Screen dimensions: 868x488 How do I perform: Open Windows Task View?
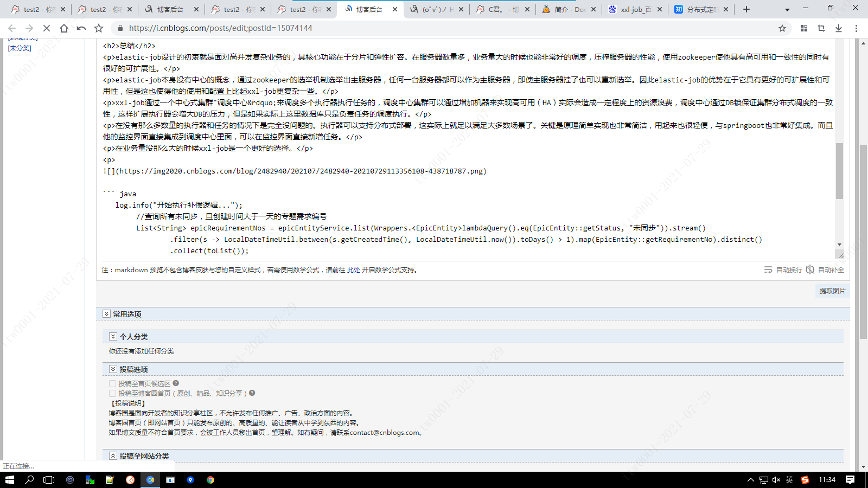click(x=49, y=480)
